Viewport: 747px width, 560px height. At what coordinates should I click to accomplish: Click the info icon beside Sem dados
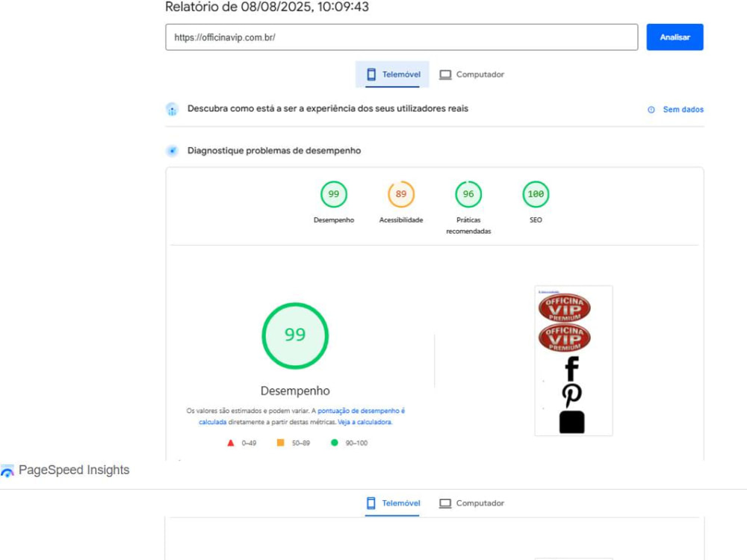tap(651, 110)
